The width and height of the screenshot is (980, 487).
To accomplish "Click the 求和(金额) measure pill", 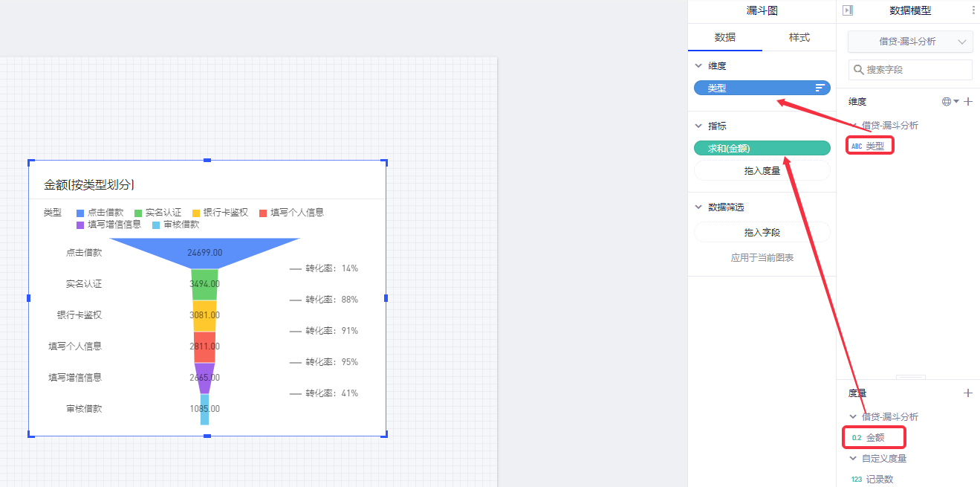I will (762, 149).
